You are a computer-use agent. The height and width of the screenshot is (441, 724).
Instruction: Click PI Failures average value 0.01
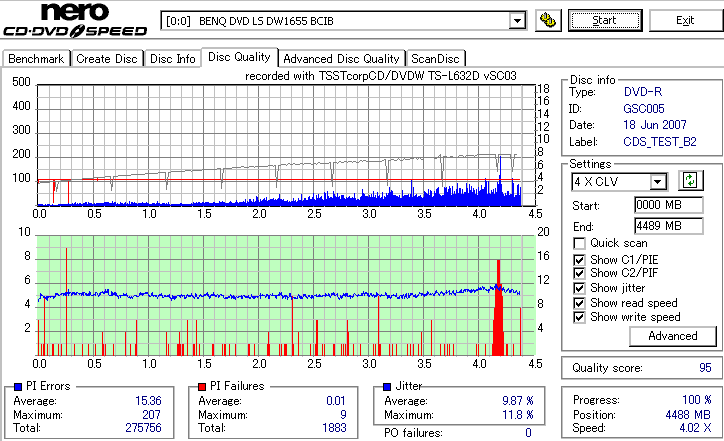coord(336,401)
